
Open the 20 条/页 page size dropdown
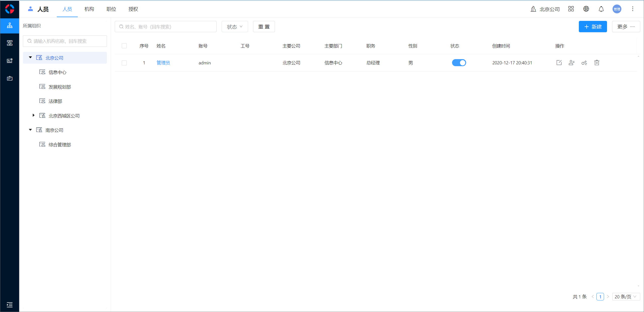[x=625, y=297]
